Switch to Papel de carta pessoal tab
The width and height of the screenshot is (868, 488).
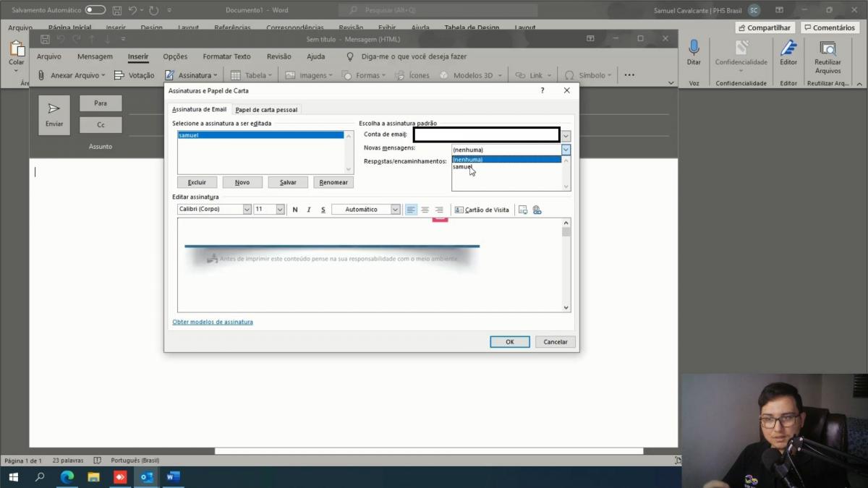click(x=266, y=110)
